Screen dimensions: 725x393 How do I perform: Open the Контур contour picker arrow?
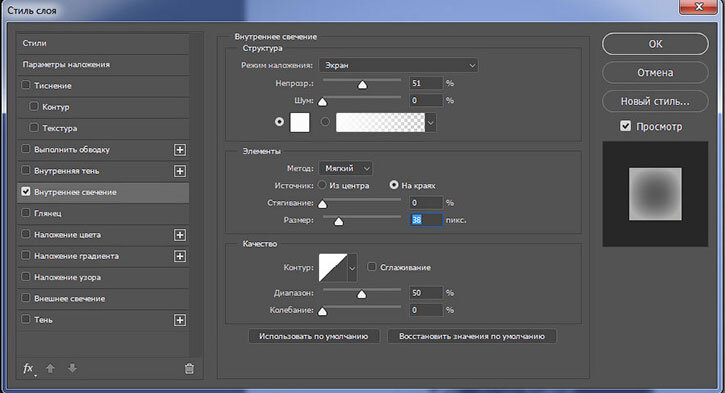point(352,268)
